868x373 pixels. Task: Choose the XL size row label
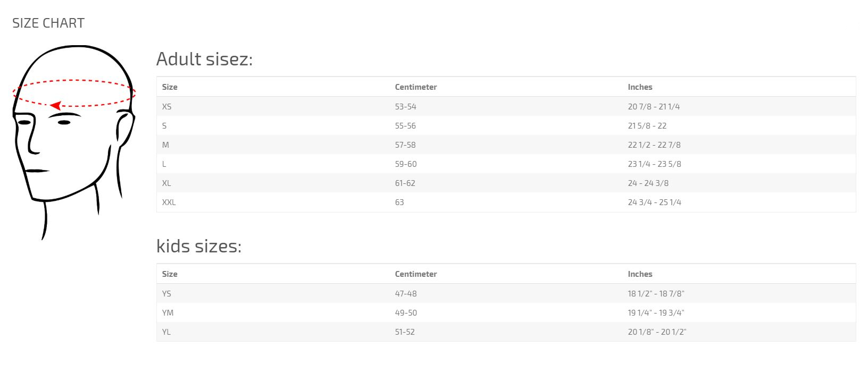click(x=167, y=183)
